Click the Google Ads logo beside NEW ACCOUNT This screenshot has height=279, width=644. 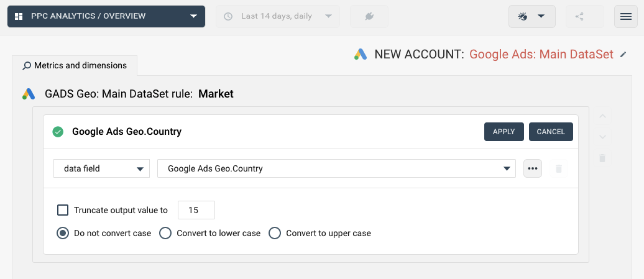[360, 54]
